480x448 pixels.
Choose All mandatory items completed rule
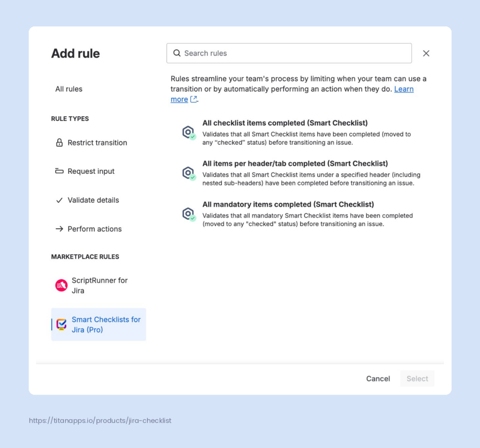coord(288,204)
